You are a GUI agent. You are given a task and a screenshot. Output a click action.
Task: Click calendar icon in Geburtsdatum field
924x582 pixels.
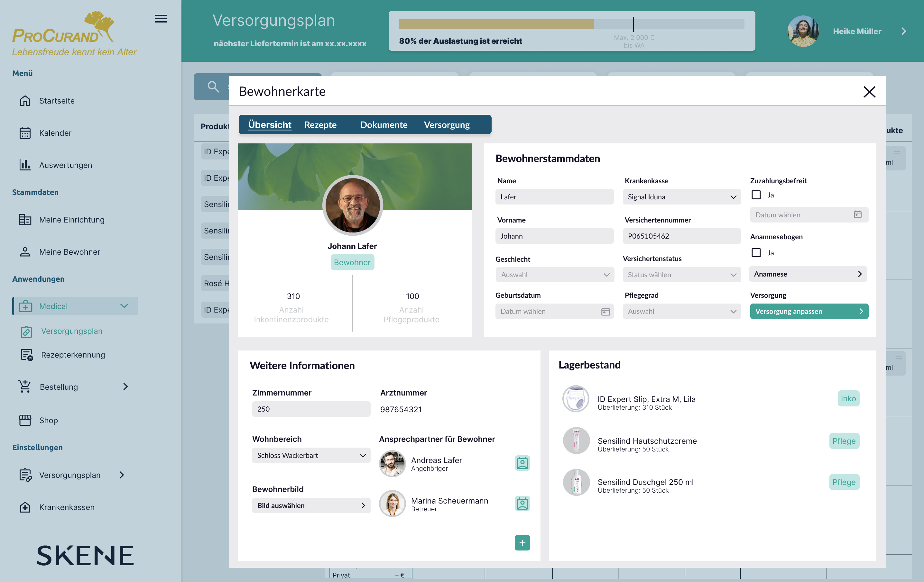pyautogui.click(x=605, y=311)
